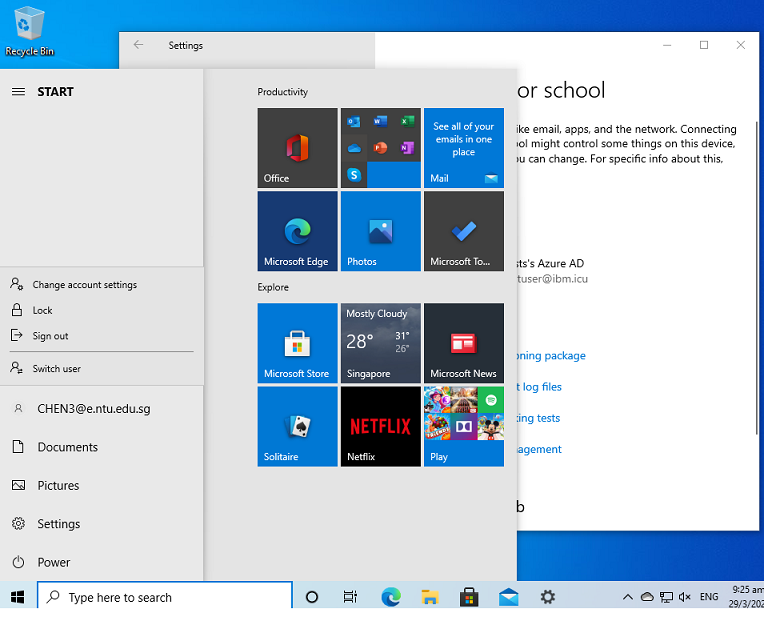The width and height of the screenshot is (764, 641).
Task: Click the management link in Settings
Action: [539, 450]
